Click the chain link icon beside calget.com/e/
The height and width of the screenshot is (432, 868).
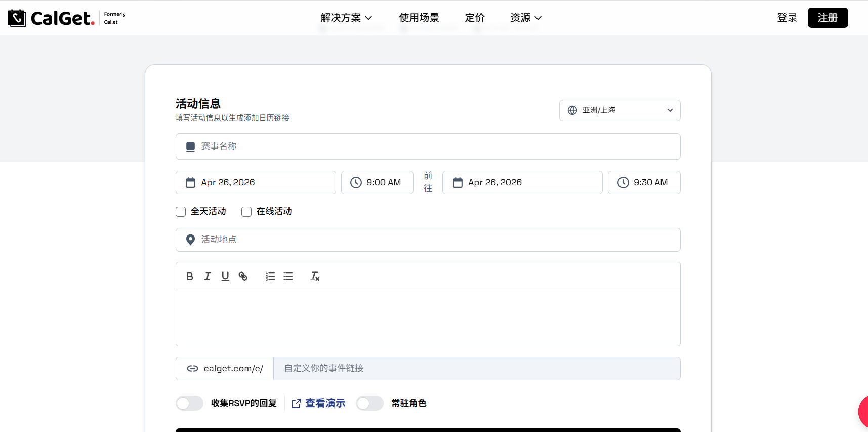pyautogui.click(x=192, y=368)
